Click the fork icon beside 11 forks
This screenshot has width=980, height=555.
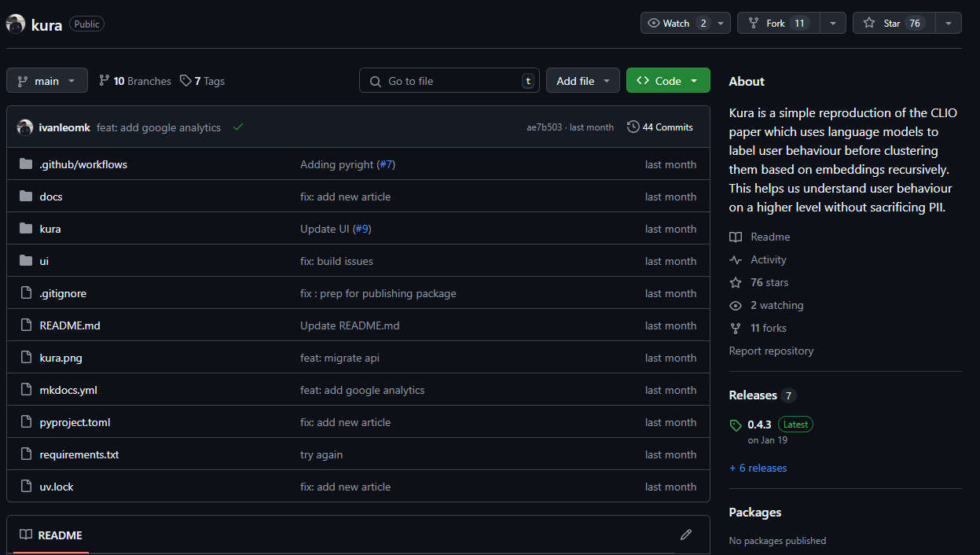(736, 329)
